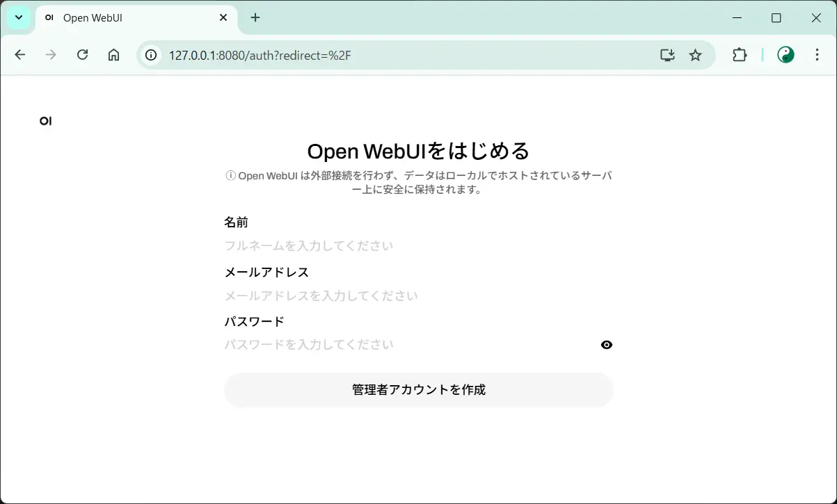Focus the パスワード input field
The height and width of the screenshot is (504, 837).
point(409,345)
